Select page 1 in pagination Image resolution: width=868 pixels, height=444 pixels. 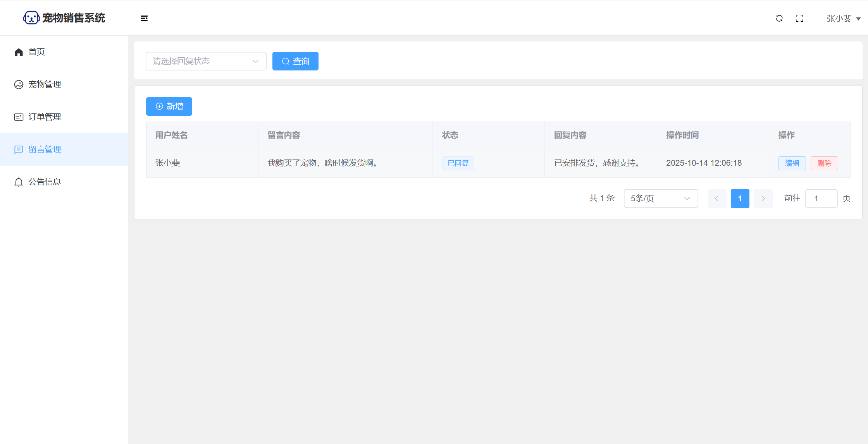[740, 199]
